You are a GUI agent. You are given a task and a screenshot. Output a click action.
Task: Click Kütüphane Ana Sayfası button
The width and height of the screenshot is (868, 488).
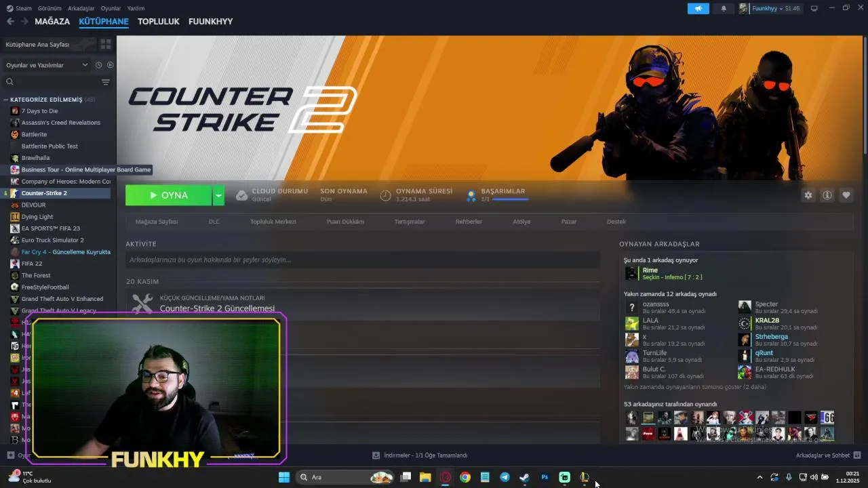[x=49, y=44]
